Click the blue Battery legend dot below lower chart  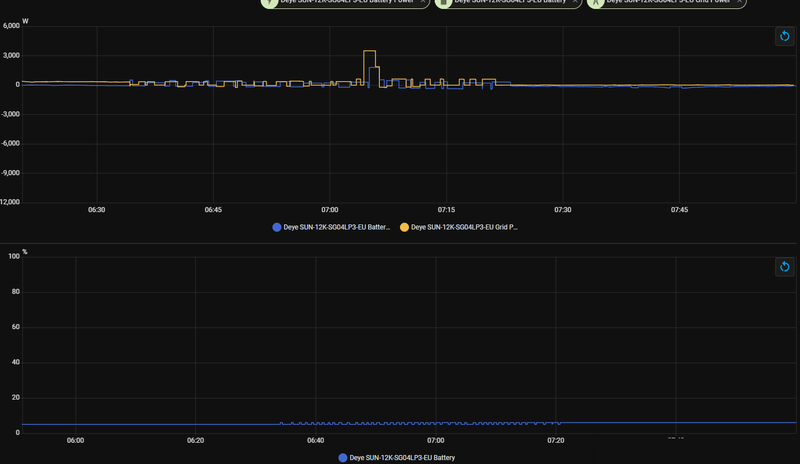(x=343, y=458)
